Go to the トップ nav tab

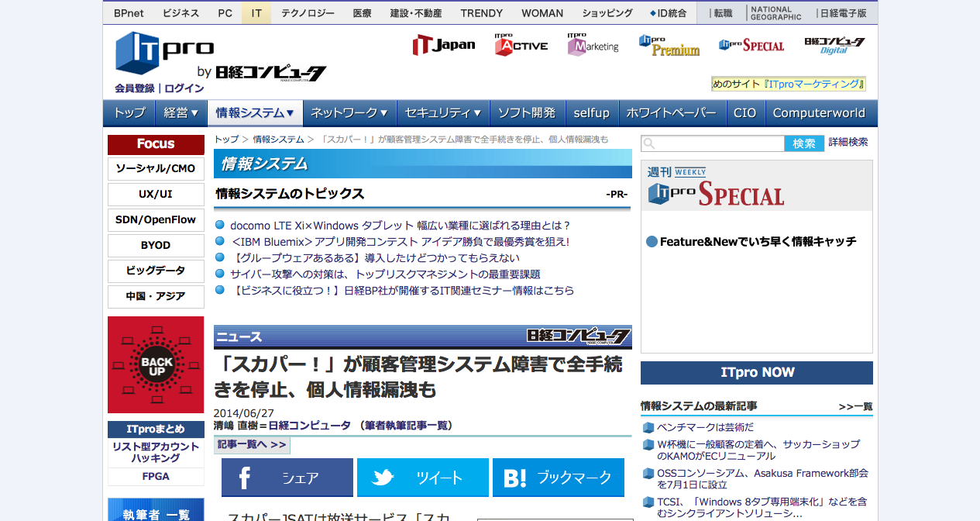pos(129,113)
